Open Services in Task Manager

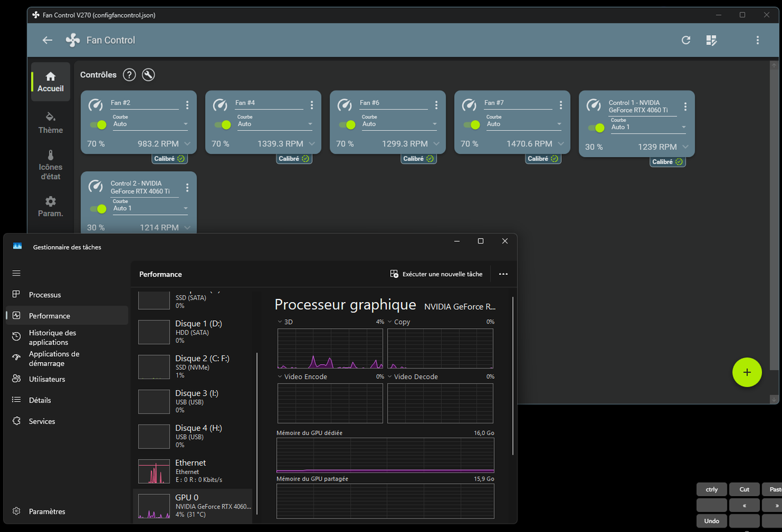coord(67,421)
